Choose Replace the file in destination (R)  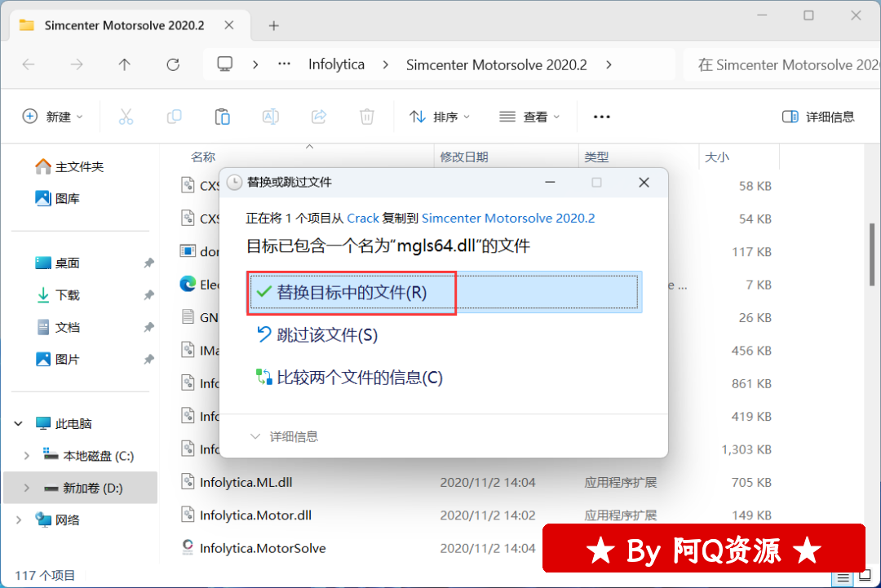pos(445,292)
